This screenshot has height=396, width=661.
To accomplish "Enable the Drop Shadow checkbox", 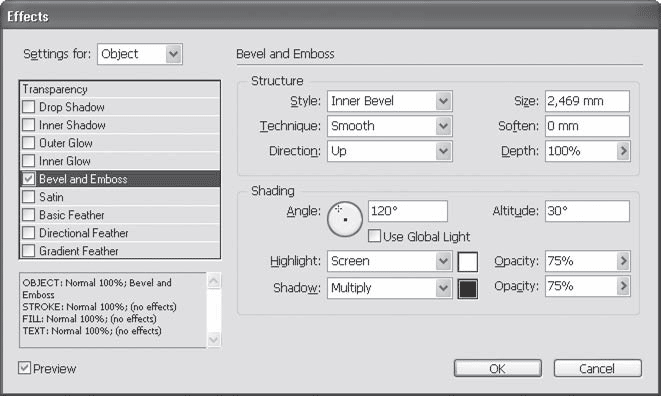I will click(x=29, y=107).
